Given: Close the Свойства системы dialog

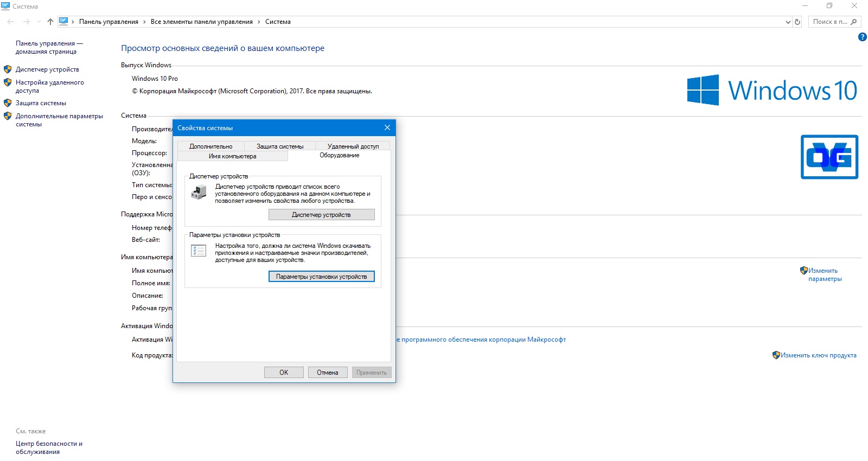Looking at the screenshot, I should 387,127.
